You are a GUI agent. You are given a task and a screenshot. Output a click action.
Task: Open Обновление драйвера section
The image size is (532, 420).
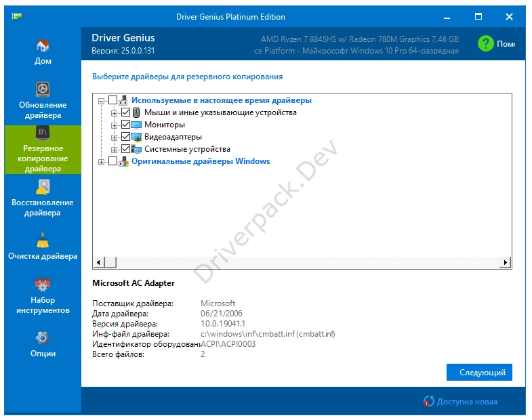pyautogui.click(x=43, y=100)
